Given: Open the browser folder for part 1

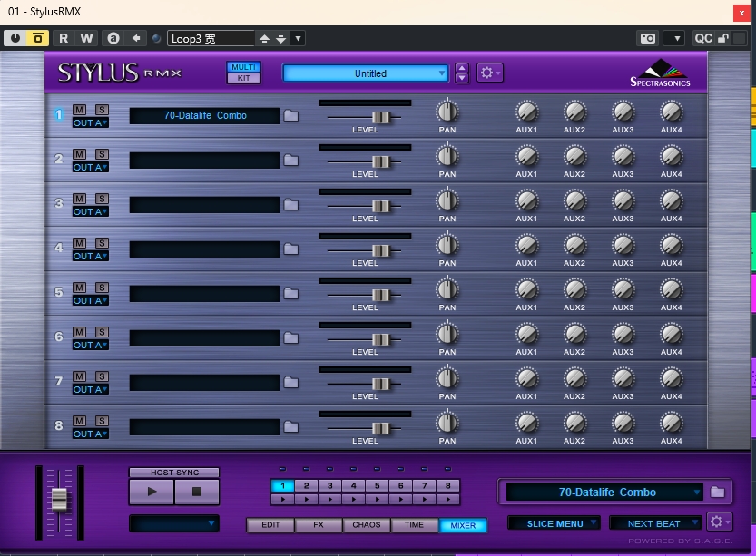Looking at the screenshot, I should coord(290,115).
